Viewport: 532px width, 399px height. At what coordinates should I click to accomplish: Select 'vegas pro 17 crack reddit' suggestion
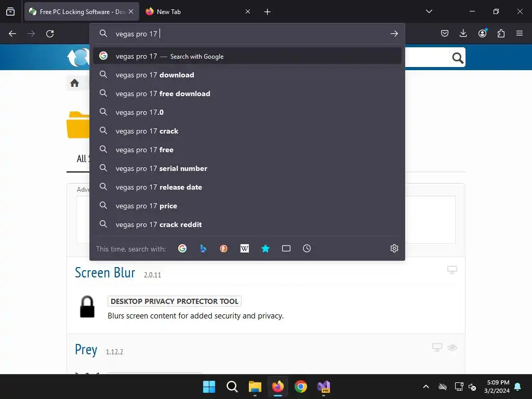point(247,224)
